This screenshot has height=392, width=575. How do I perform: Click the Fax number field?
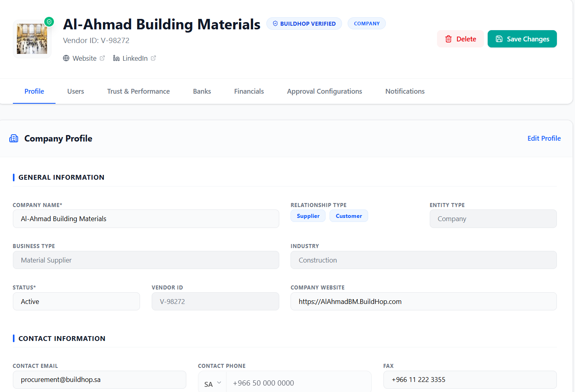click(470, 380)
